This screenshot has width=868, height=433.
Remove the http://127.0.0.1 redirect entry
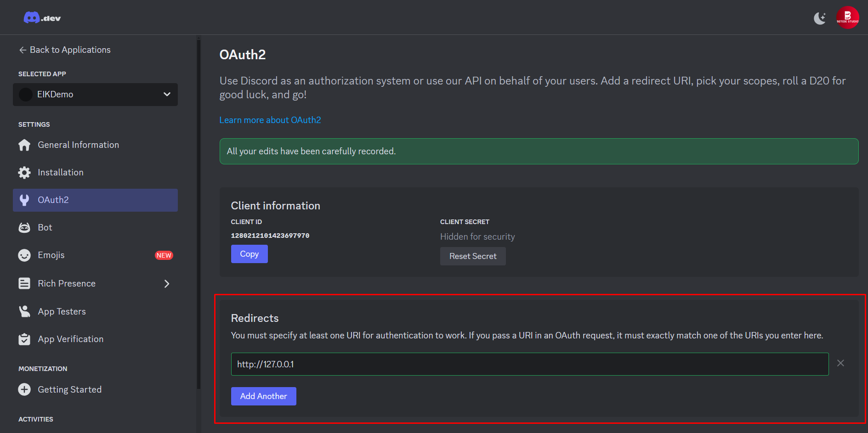coord(840,363)
